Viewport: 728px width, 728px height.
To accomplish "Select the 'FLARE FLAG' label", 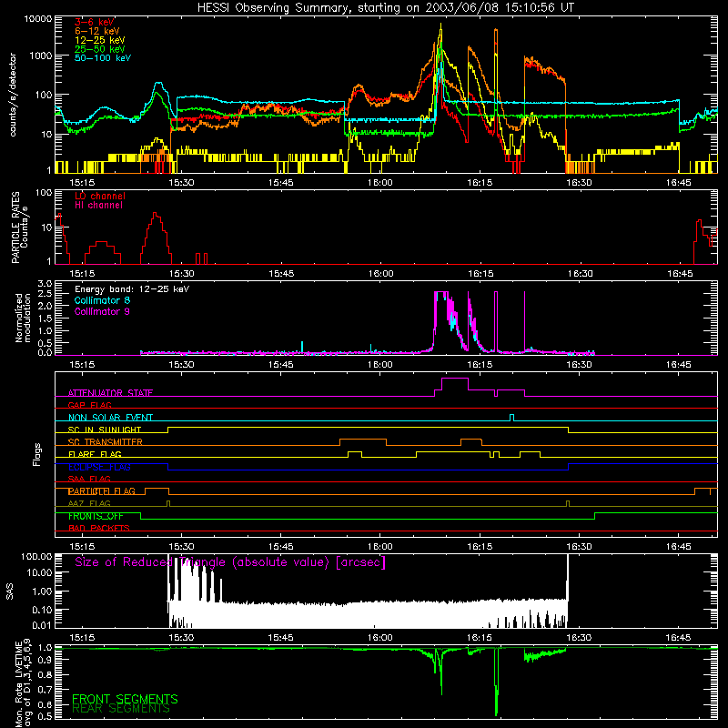I will 95,454.
